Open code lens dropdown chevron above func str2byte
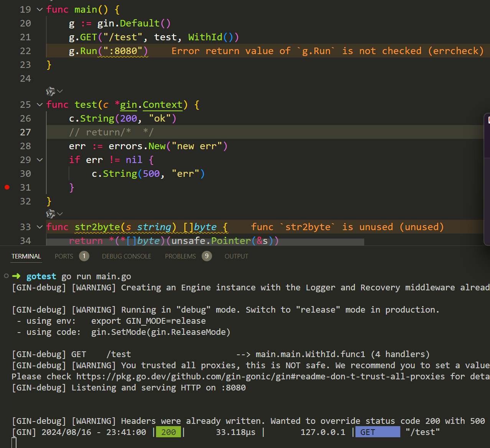Screen dimensions: 490x448 pyautogui.click(x=60, y=214)
